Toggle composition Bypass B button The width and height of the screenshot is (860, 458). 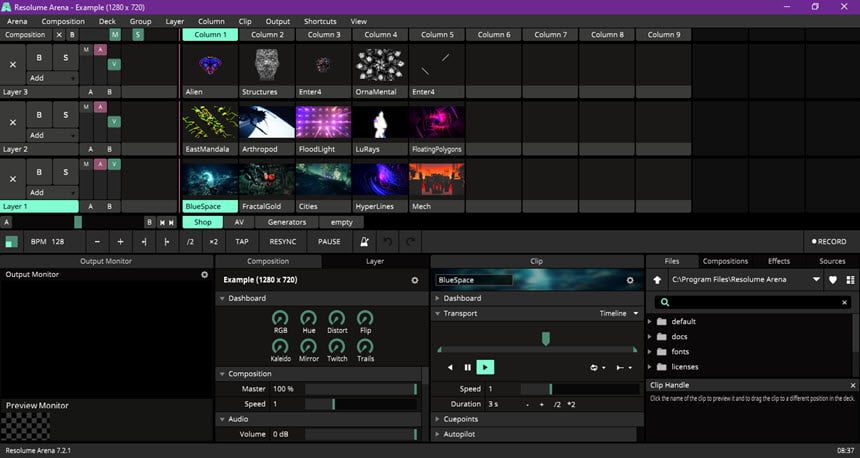tap(72, 35)
